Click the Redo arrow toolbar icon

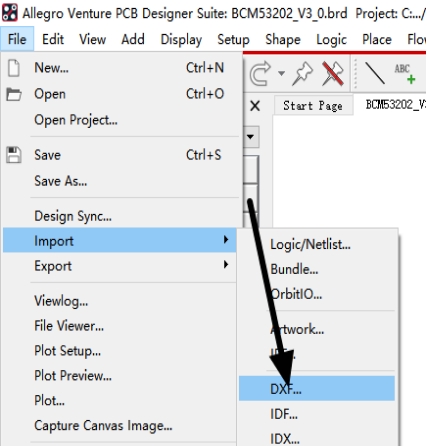click(x=260, y=73)
